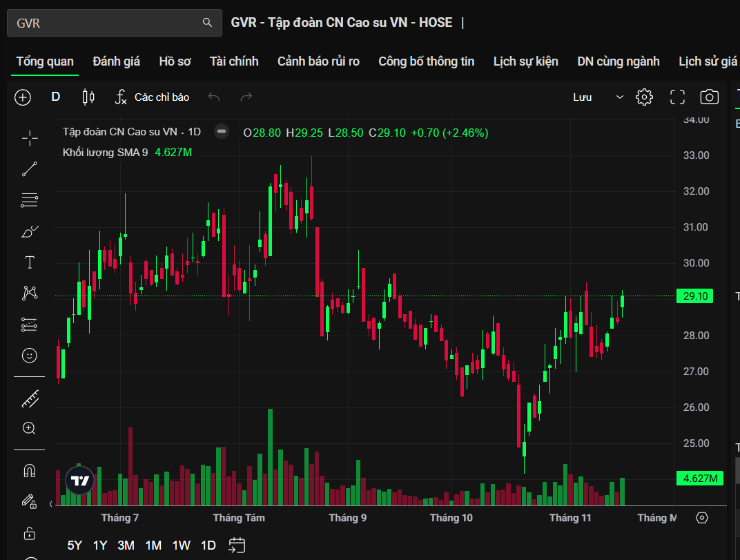
Task: Open chart settings gear
Action: (644, 97)
